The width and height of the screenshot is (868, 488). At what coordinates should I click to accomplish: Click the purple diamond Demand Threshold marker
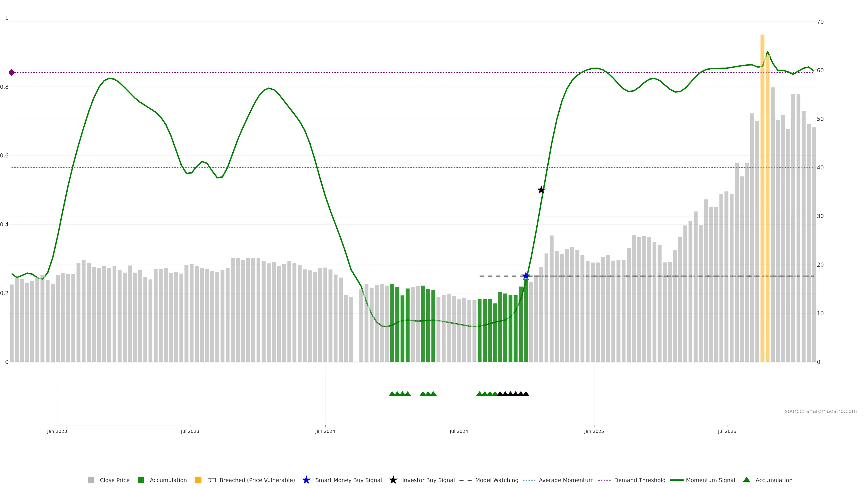(12, 72)
